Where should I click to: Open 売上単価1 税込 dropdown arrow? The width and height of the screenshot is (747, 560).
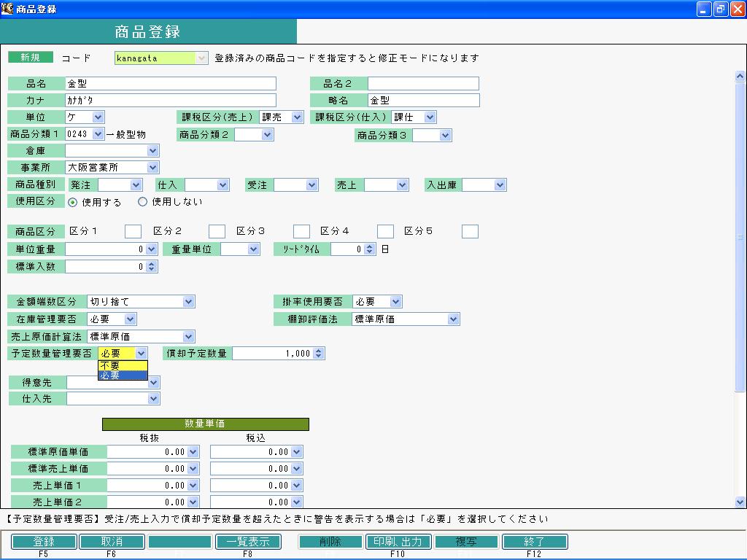pyautogui.click(x=296, y=485)
